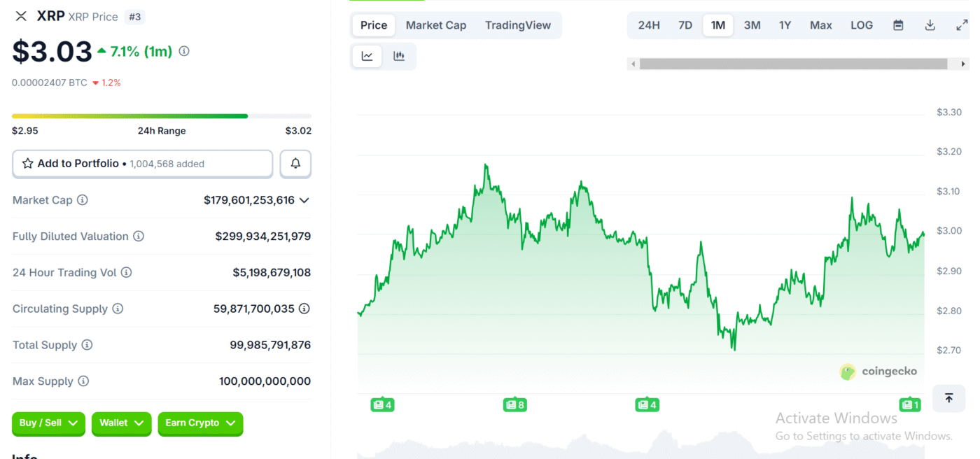Click the line chart view icon
The image size is (980, 459).
367,56
